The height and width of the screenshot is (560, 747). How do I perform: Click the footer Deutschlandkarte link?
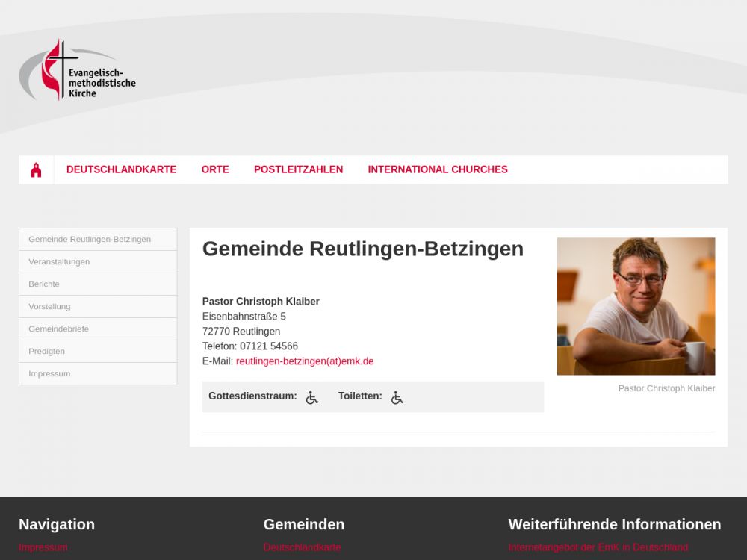point(302,547)
